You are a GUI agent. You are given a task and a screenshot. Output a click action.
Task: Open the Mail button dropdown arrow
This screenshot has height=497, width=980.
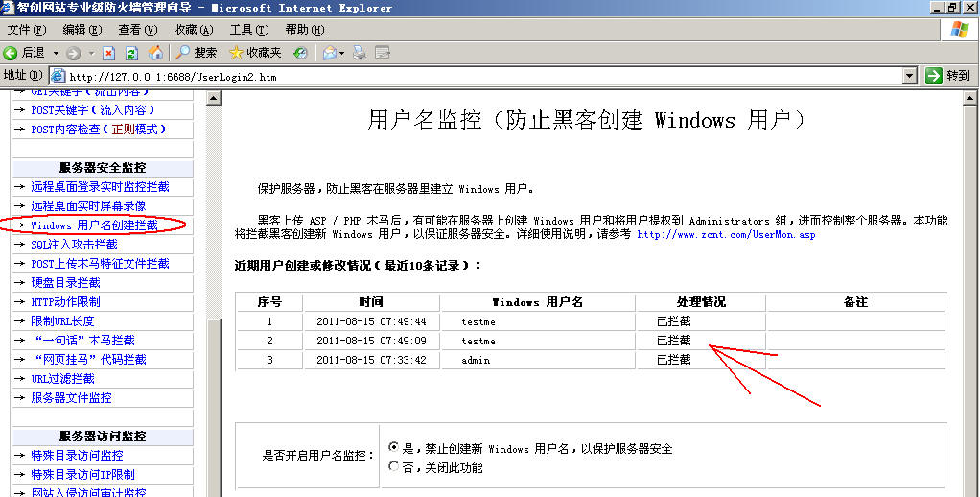tap(342, 53)
